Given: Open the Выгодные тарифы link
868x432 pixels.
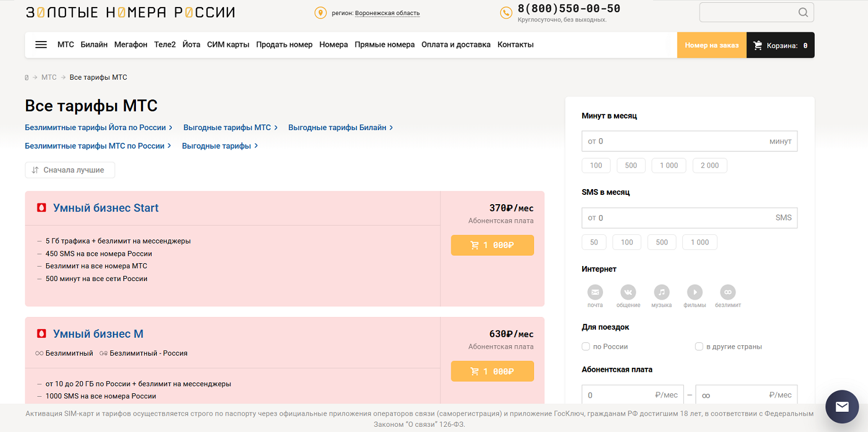Looking at the screenshot, I should [x=220, y=146].
